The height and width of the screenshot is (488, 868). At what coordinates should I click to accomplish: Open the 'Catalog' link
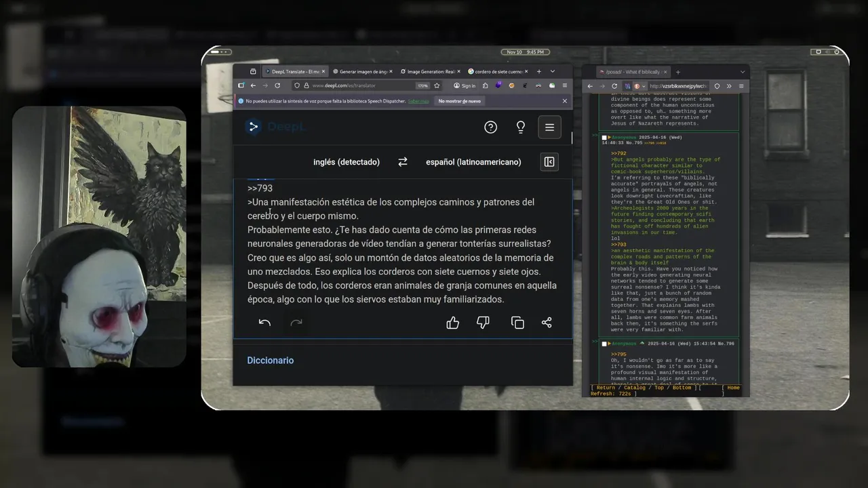coord(635,388)
